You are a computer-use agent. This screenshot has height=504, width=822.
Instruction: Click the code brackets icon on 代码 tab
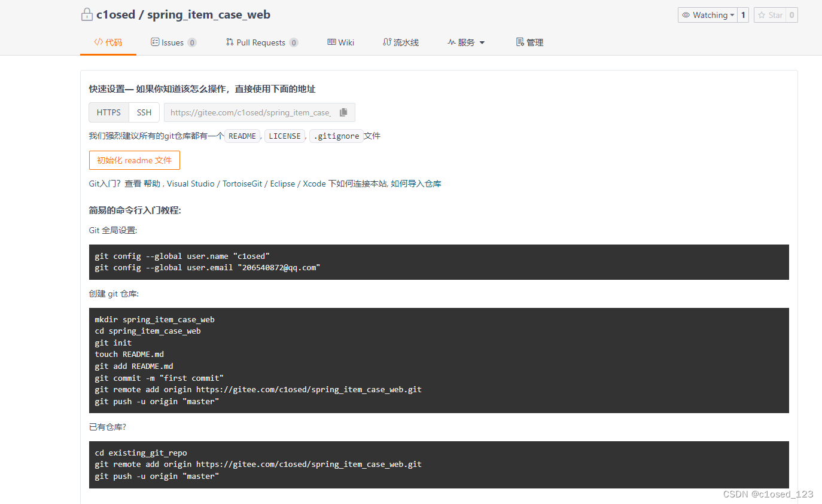tap(98, 42)
